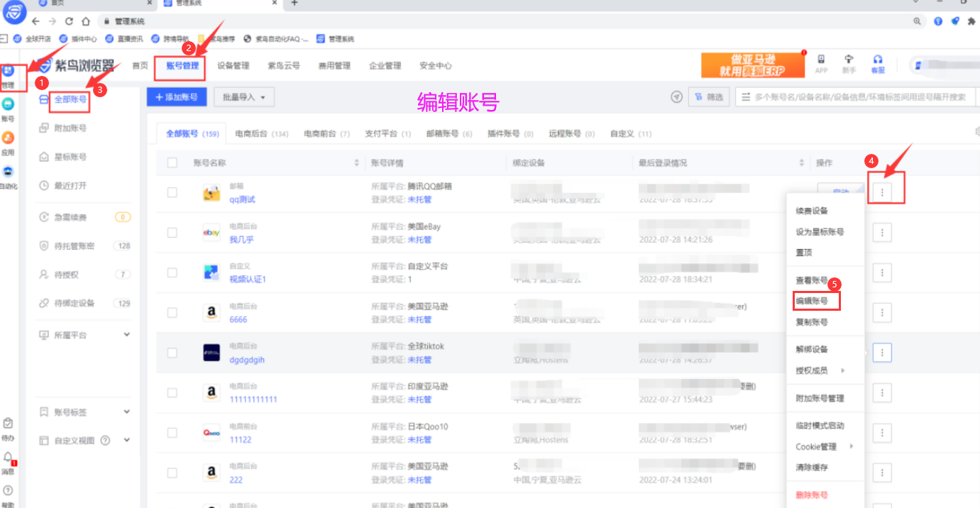
Task: Click the 管理 icon in left sidebar
Action: (8, 72)
